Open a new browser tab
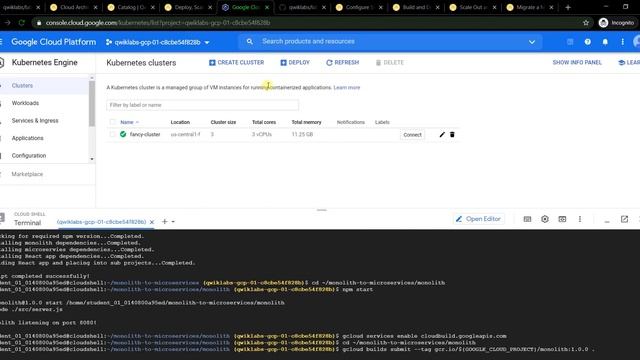The width and height of the screenshot is (640, 360). [x=568, y=7]
